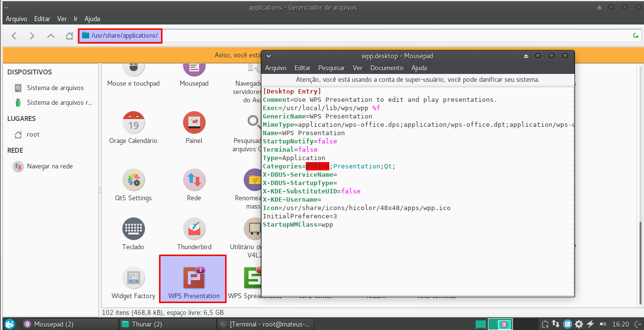This screenshot has width=644, height=330.
Task: Select the Rede launcher icon
Action: point(194,180)
